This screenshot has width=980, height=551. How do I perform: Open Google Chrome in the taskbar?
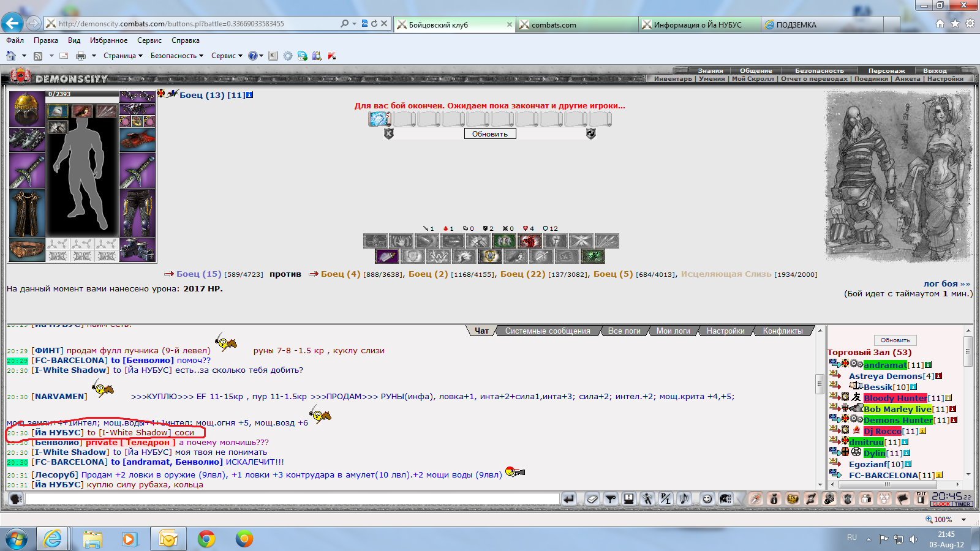[x=206, y=539]
